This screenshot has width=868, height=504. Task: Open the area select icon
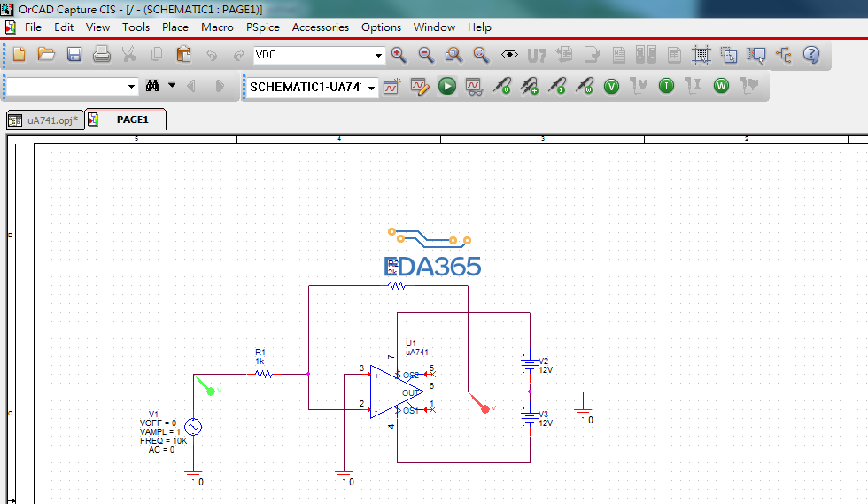(x=729, y=54)
